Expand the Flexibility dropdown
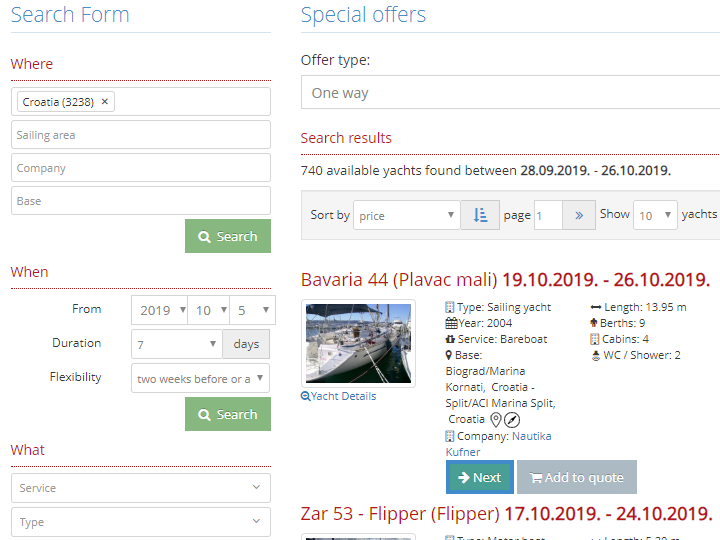The image size is (720, 540). tap(200, 378)
